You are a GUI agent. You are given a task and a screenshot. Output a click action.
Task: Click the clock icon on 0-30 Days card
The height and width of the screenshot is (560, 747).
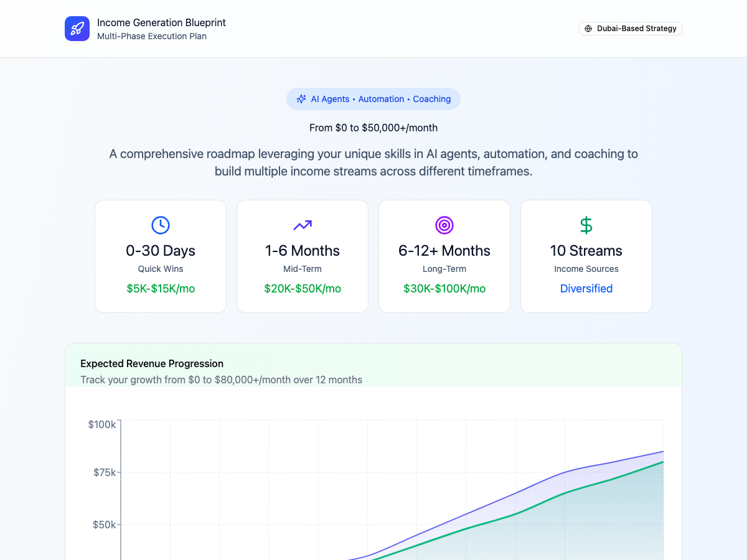tap(161, 225)
